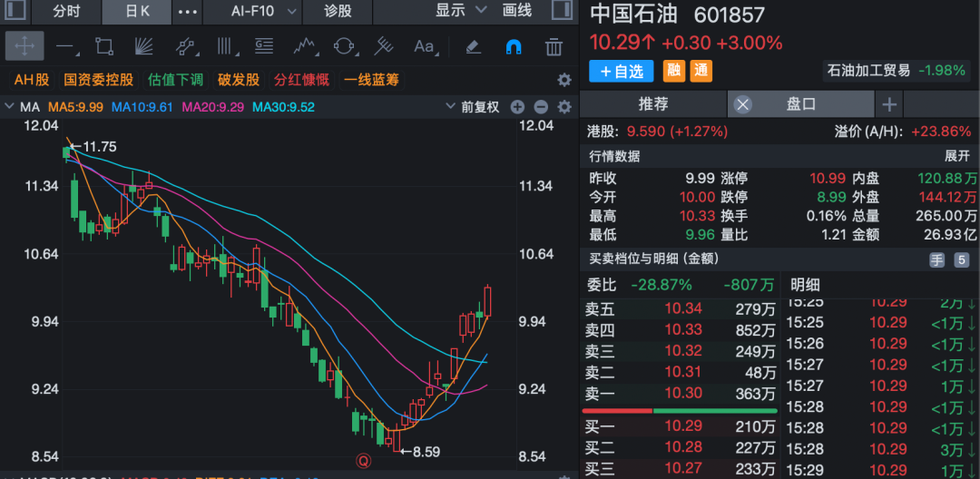Click the eraser tool icon
This screenshot has height=479, width=980.
click(x=473, y=46)
